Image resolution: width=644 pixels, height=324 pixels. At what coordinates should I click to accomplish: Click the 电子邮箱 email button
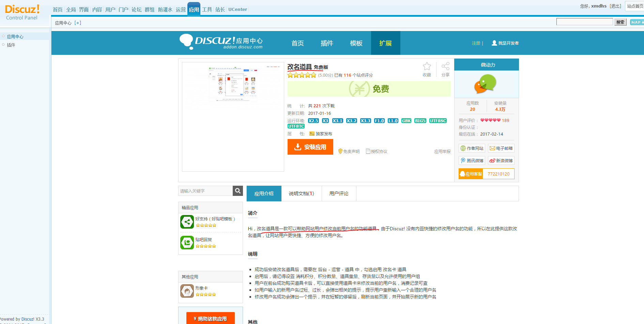coord(501,149)
